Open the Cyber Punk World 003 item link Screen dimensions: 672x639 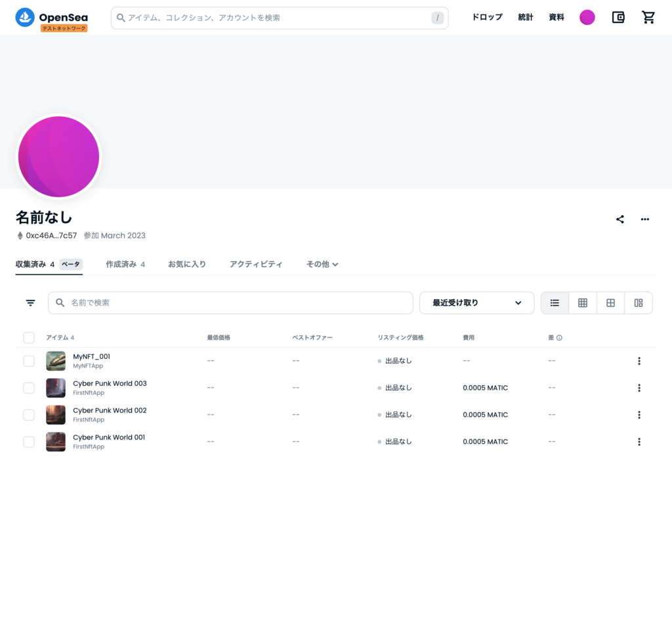pos(110,384)
